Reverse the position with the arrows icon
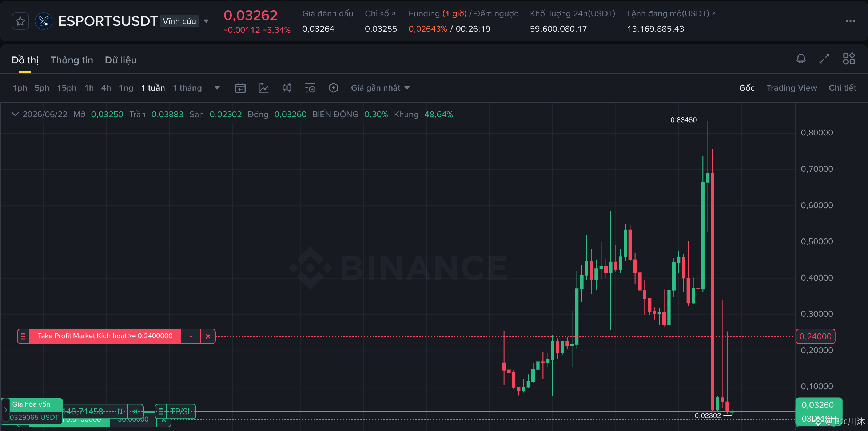Viewport: 868px width, 431px height. [x=120, y=411]
